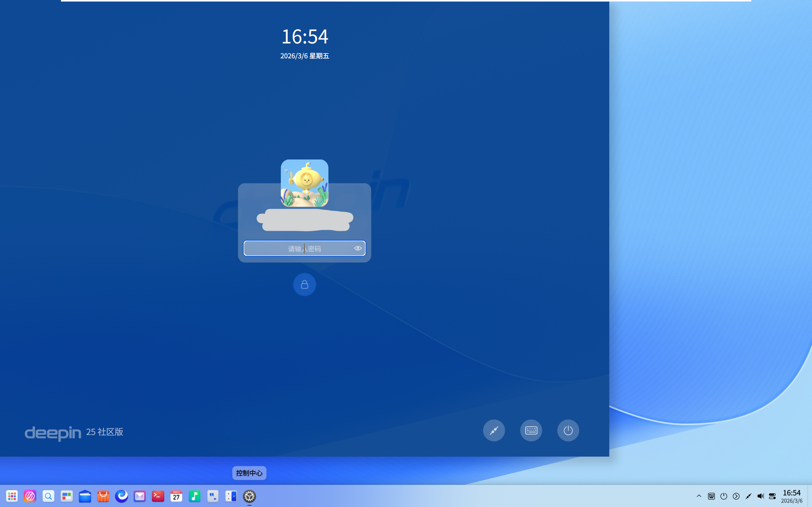Viewport: 812px width, 507px height.
Task: Open network plug button on lock screen
Action: (x=494, y=430)
